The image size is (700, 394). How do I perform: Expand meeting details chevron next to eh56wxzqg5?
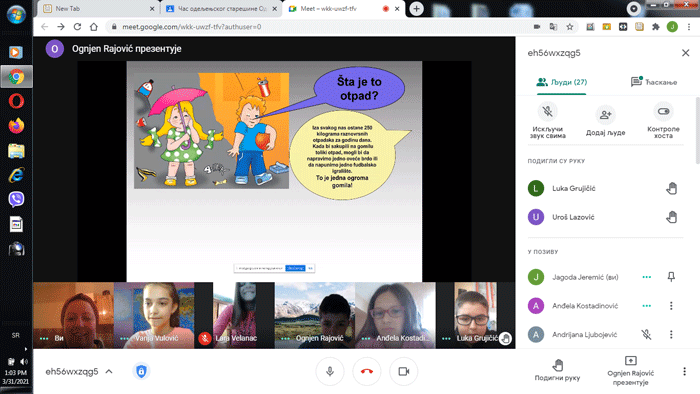[x=109, y=371]
